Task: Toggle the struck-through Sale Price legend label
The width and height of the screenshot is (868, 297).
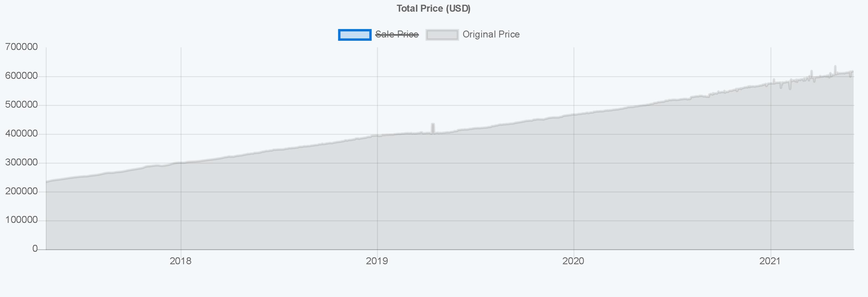Action: click(397, 34)
